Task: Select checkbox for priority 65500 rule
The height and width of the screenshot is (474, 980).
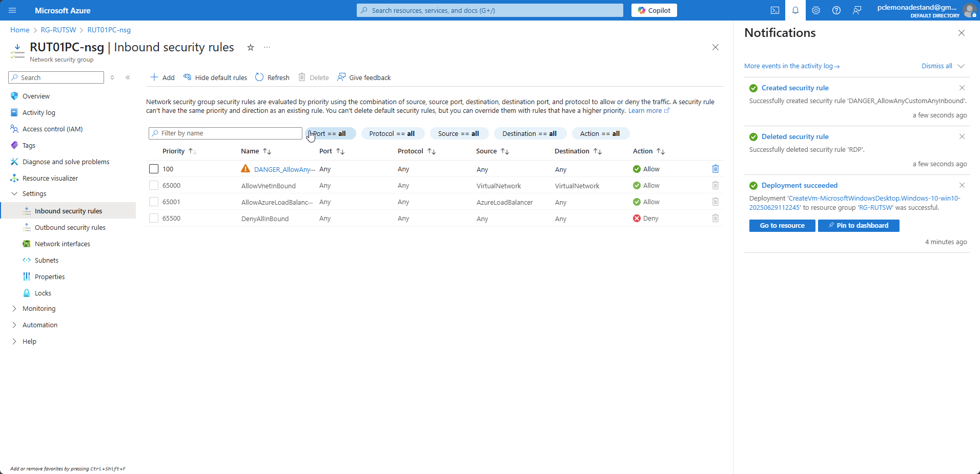Action: pos(154,218)
